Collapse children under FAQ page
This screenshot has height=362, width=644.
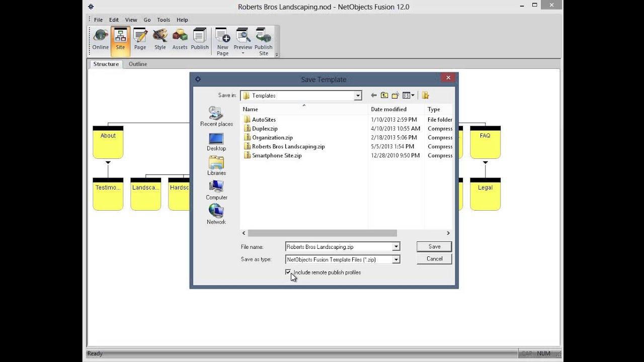pyautogui.click(x=485, y=162)
